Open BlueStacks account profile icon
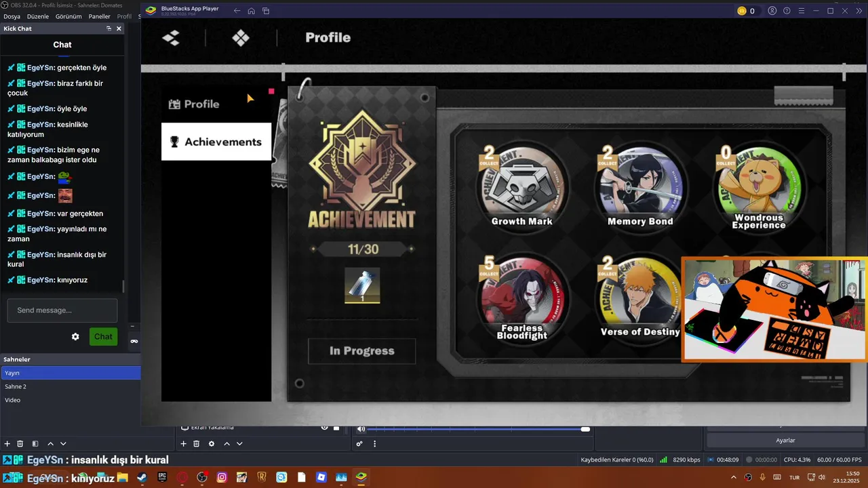 [772, 11]
